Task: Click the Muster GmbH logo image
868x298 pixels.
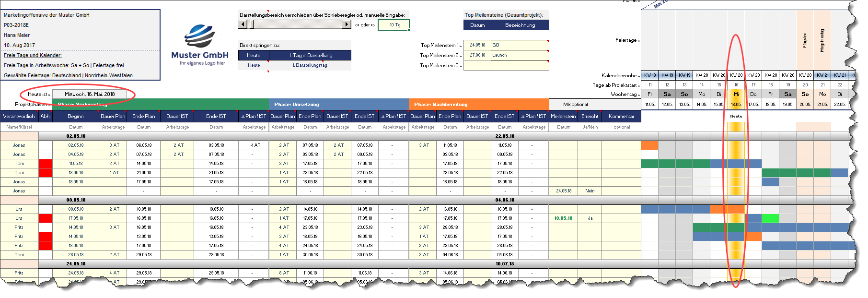Action: (x=199, y=45)
